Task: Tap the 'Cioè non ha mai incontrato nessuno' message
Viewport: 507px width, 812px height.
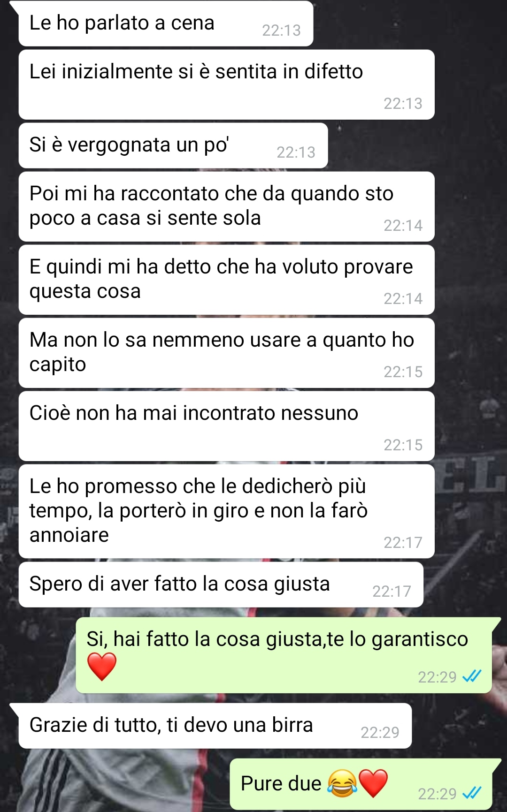Action: [x=226, y=426]
